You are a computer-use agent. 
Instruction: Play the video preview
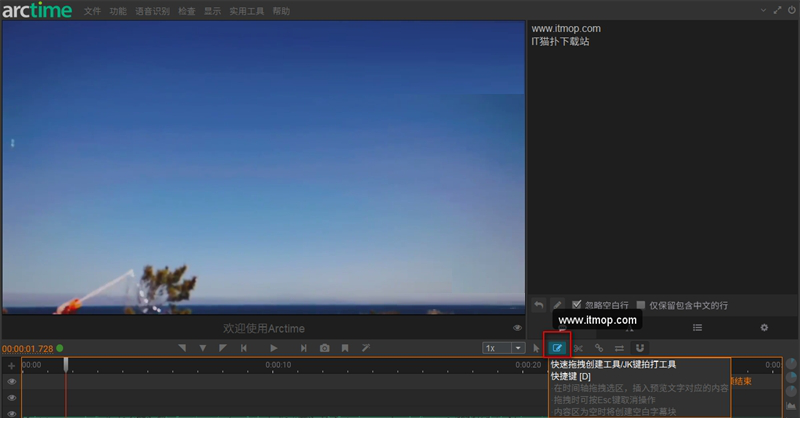click(273, 348)
